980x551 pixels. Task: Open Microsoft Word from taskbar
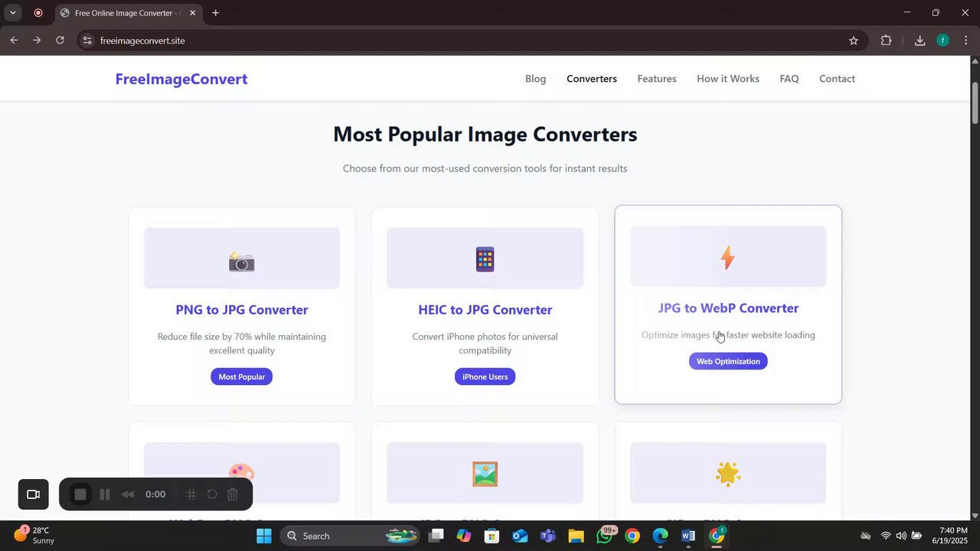point(688,536)
